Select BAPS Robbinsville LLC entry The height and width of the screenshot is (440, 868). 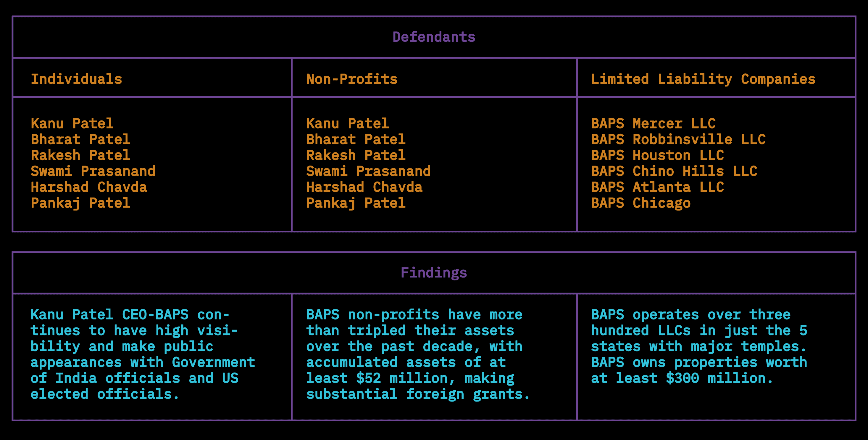point(678,139)
